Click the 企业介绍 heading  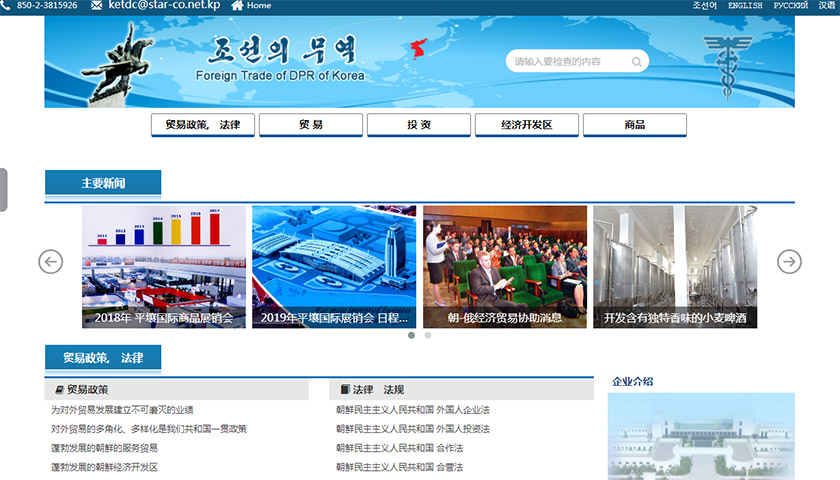(633, 381)
